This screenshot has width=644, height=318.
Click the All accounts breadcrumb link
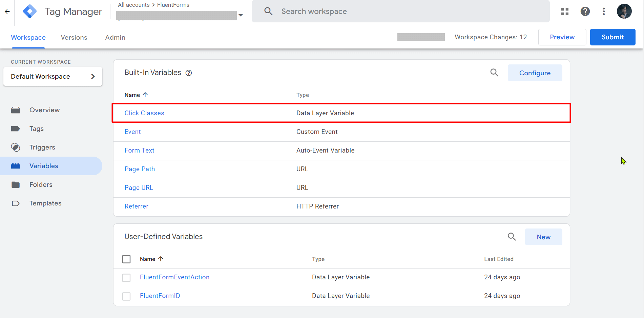click(134, 5)
